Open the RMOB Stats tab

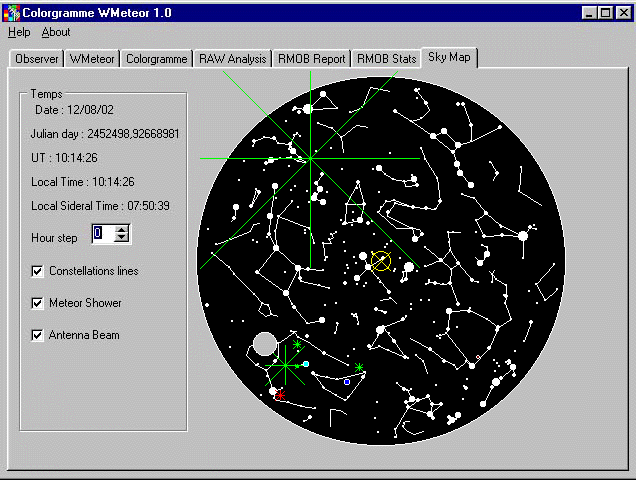[x=387, y=59]
